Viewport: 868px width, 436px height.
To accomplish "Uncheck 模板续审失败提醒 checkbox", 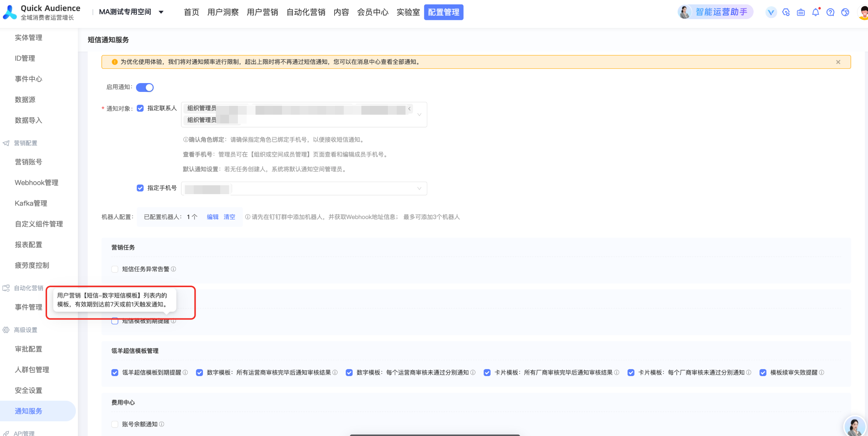I will pos(763,372).
